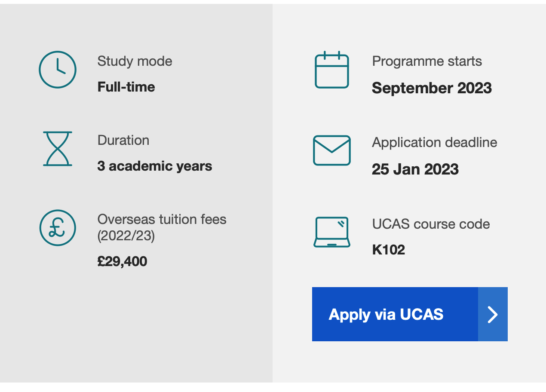Image resolution: width=546 pixels, height=392 pixels.
Task: Select the K102 course code
Action: click(389, 250)
